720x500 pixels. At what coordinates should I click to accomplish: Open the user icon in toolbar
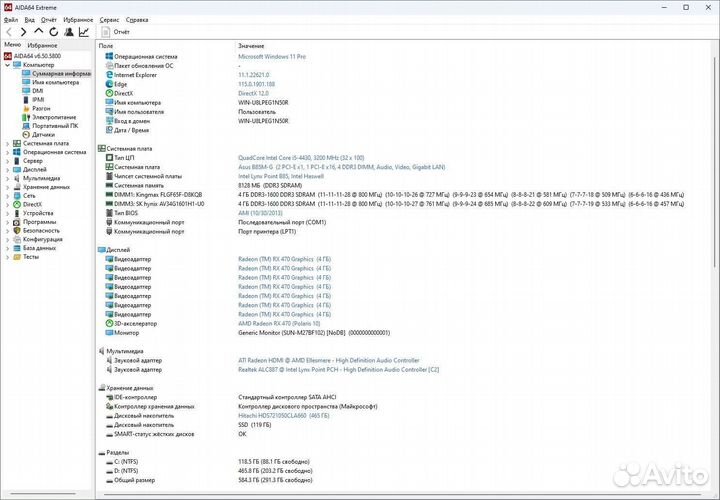pos(69,32)
